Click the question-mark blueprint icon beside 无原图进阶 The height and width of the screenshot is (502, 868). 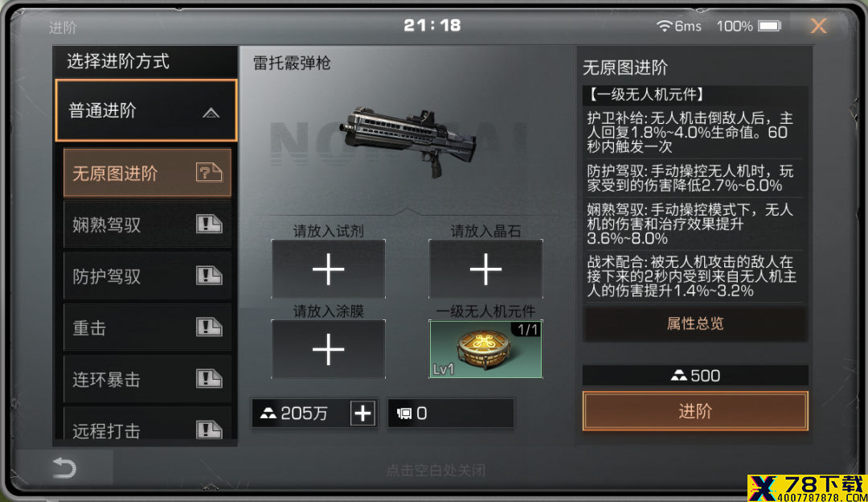point(209,173)
